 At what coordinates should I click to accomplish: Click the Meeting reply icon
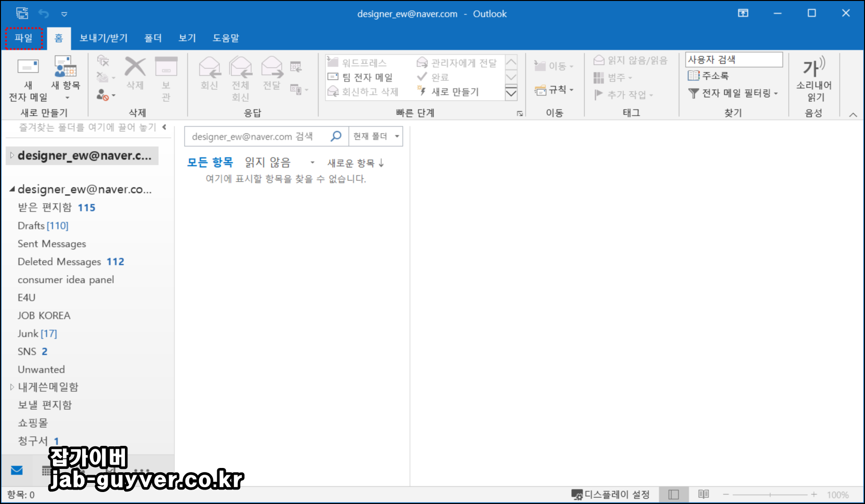296,67
